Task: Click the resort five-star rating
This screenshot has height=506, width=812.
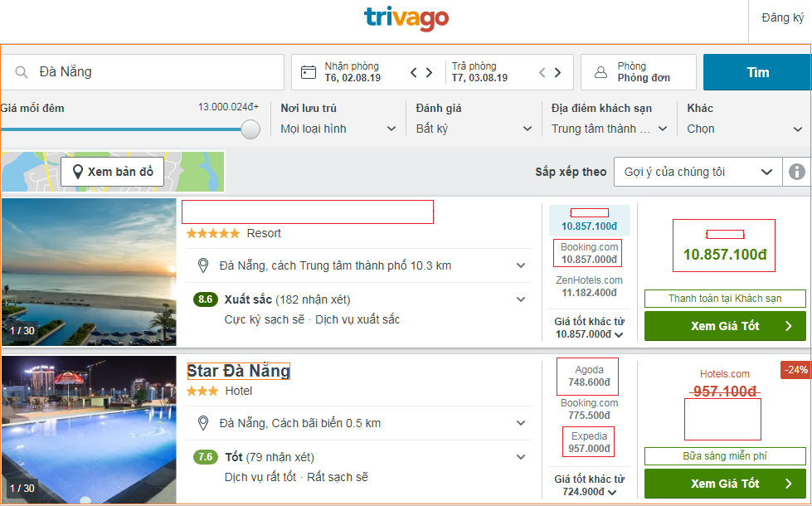Action: point(213,233)
